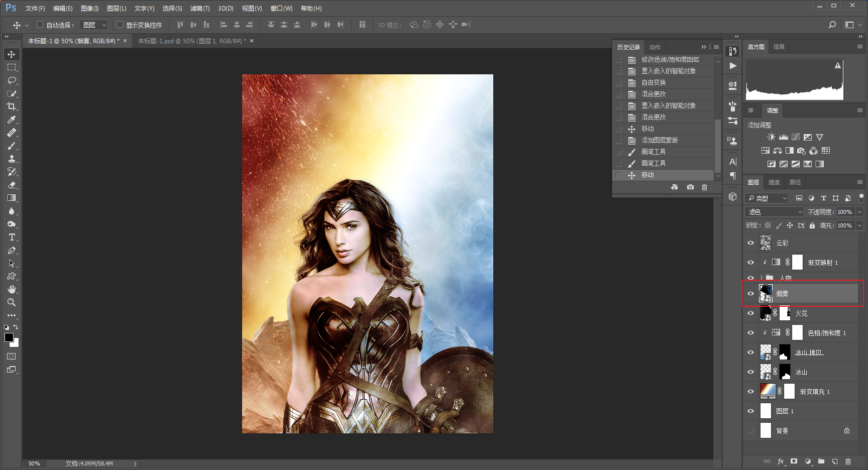
Task: Hide the 火花 layer
Action: click(750, 313)
